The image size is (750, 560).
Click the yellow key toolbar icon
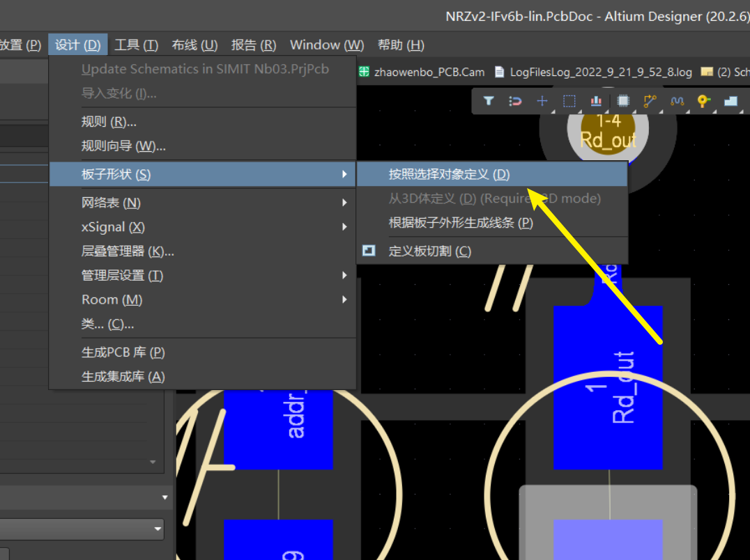(x=703, y=100)
